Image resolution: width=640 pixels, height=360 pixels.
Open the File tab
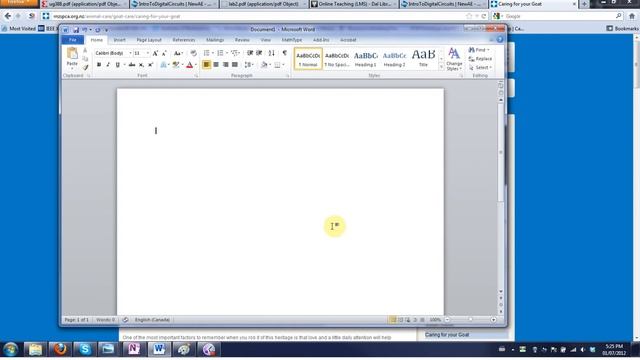tap(73, 40)
